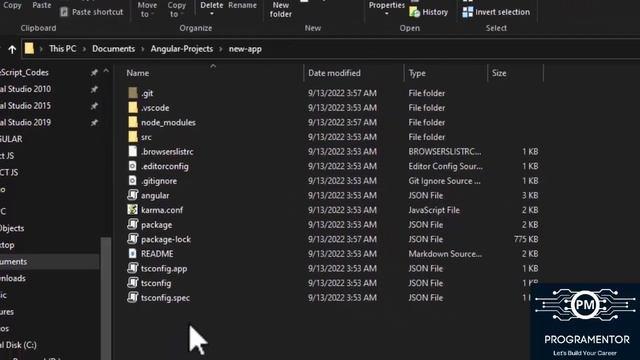
Task: Expand chevron before This PC in breadcrumb
Action: [41, 49]
